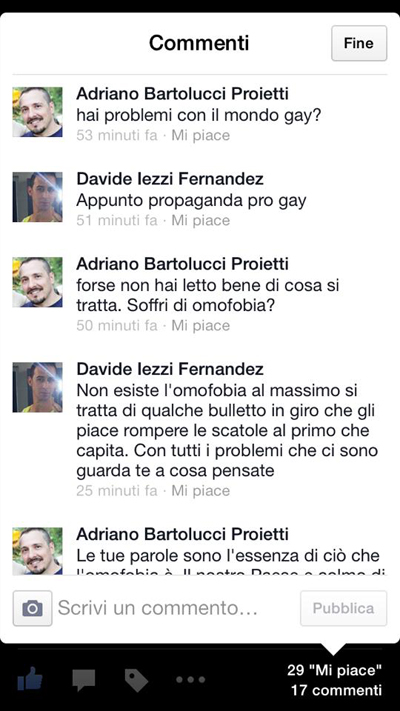View the 29 "Mi piace" likes count
Viewport: 400px width, 711px height.
(x=335, y=670)
